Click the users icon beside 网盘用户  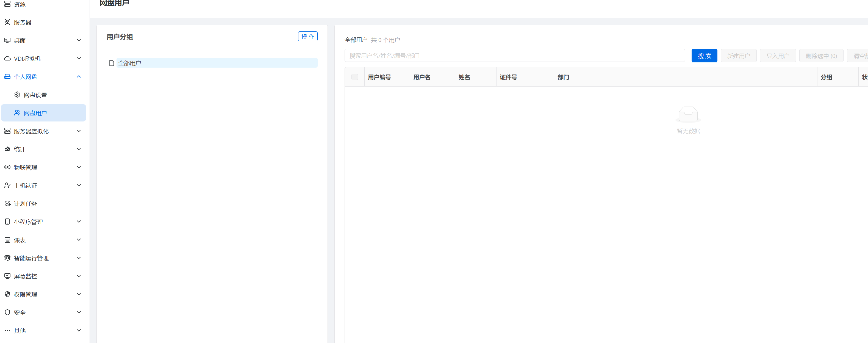point(17,113)
